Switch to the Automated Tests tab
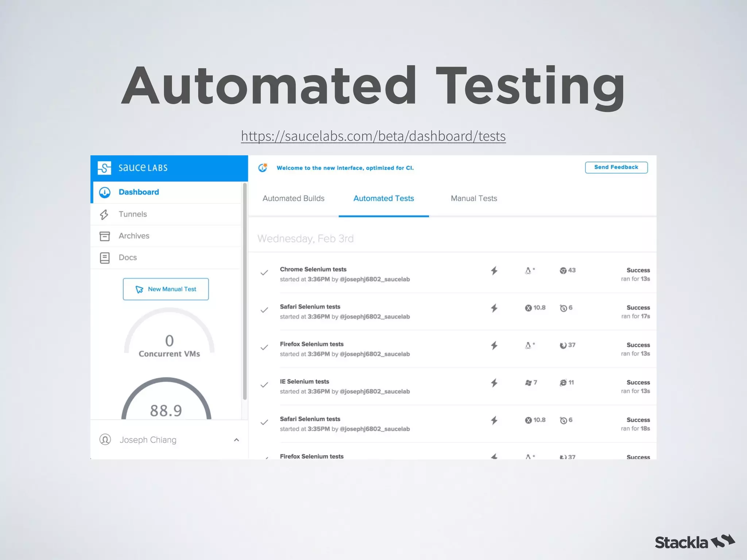The height and width of the screenshot is (560, 747). pos(384,198)
